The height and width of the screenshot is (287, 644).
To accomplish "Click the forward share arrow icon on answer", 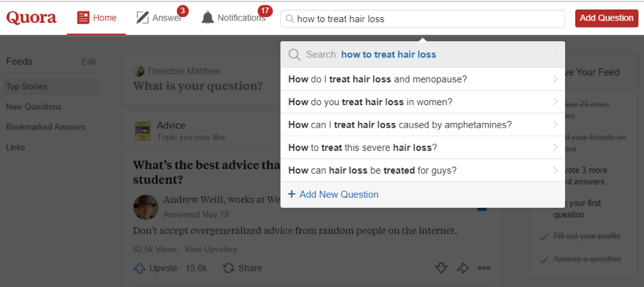I will click(463, 268).
